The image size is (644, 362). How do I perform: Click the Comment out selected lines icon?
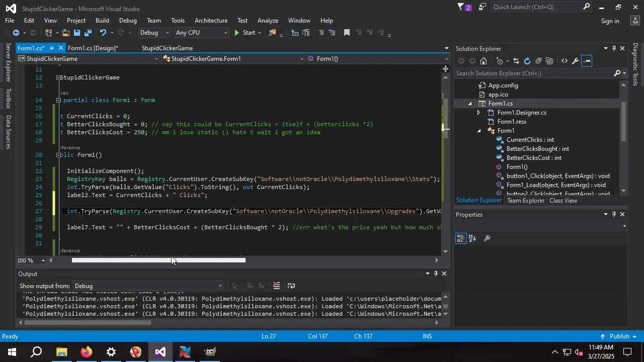coord(321,33)
